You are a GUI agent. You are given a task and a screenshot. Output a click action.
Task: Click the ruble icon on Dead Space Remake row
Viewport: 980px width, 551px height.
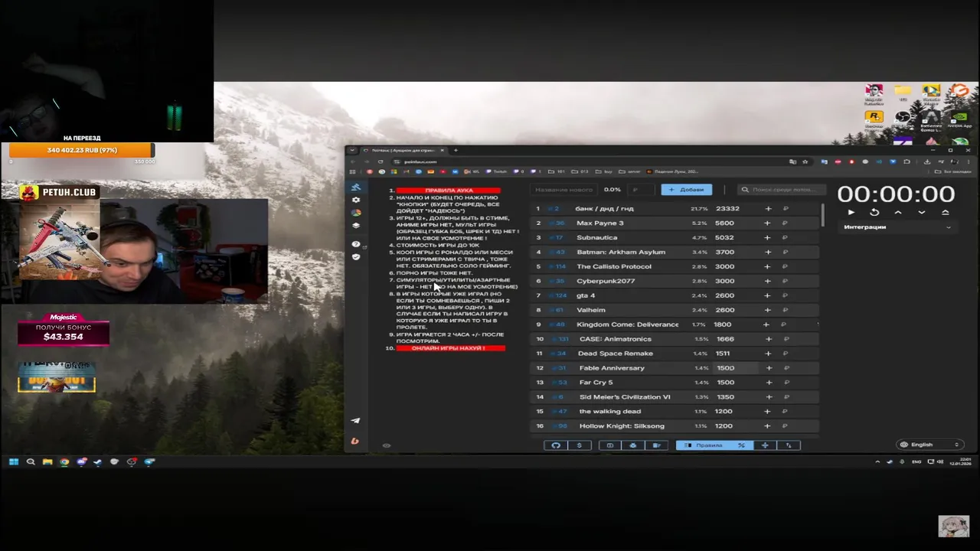[786, 354]
